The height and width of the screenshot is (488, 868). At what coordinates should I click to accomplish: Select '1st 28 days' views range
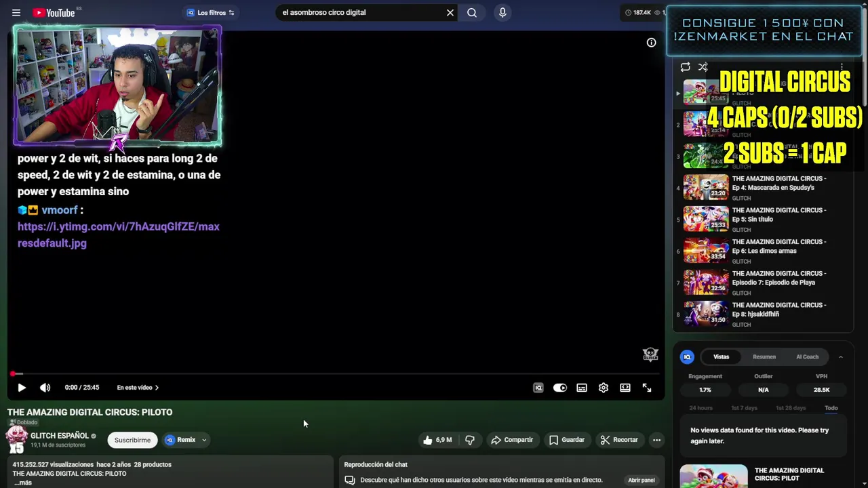point(791,408)
